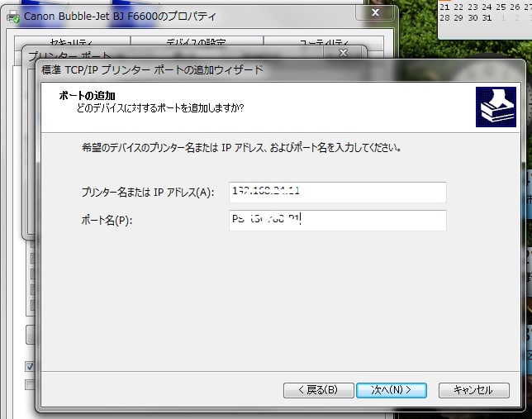Open セキュリティ tab in Canon properties window
This screenshot has width=532, height=419.
[72, 41]
